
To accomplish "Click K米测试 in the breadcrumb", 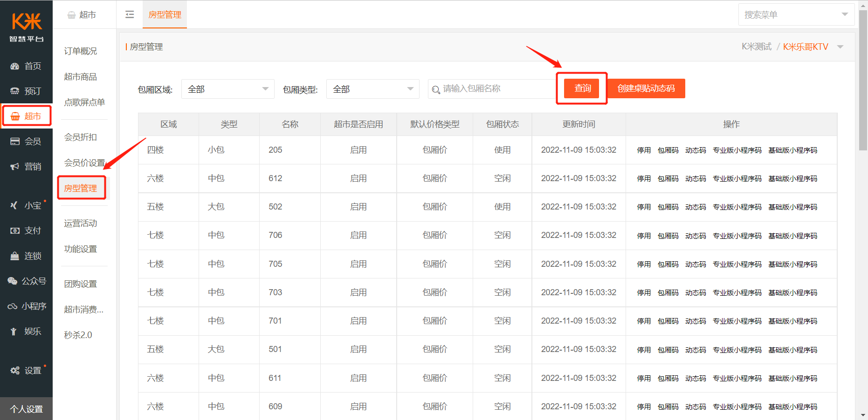I will (756, 47).
